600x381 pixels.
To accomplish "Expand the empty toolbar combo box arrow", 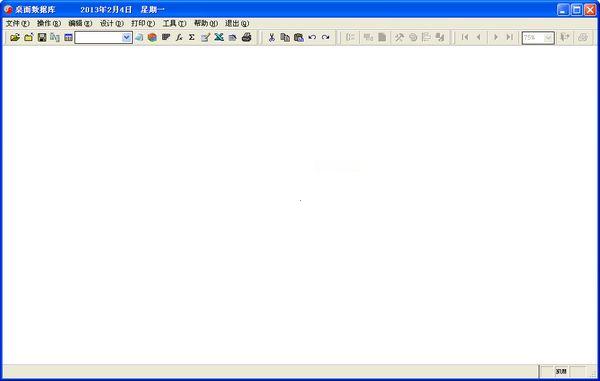I will coord(126,37).
